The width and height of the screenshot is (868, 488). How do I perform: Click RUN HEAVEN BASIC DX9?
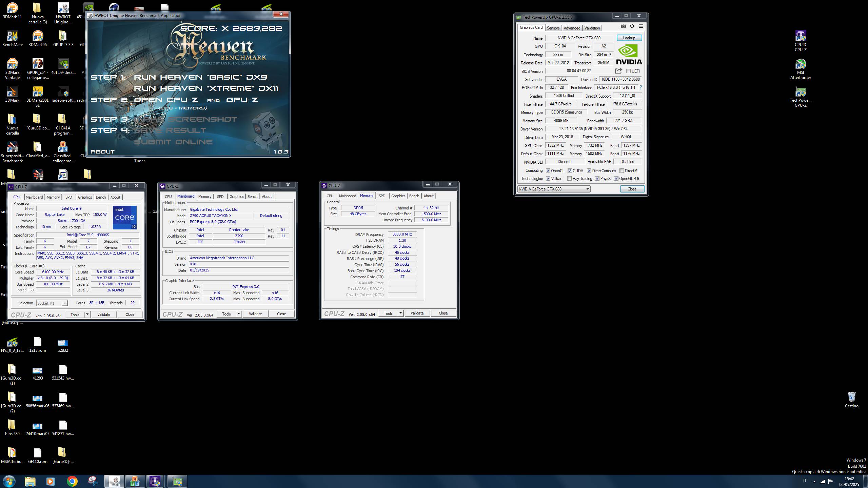click(200, 77)
